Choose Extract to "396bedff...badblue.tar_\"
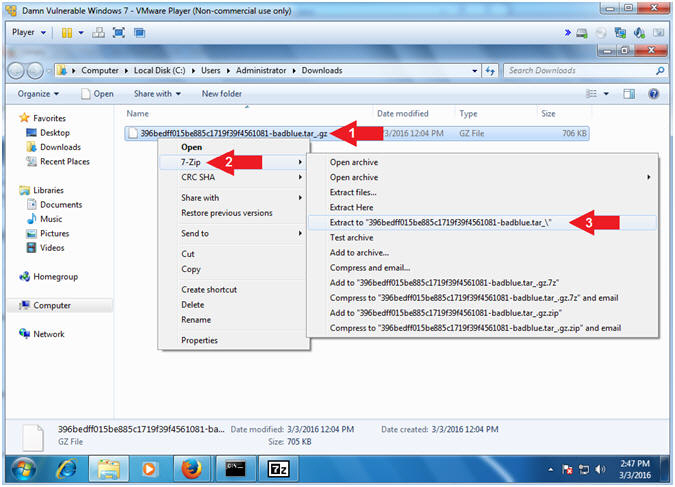 click(x=483, y=223)
